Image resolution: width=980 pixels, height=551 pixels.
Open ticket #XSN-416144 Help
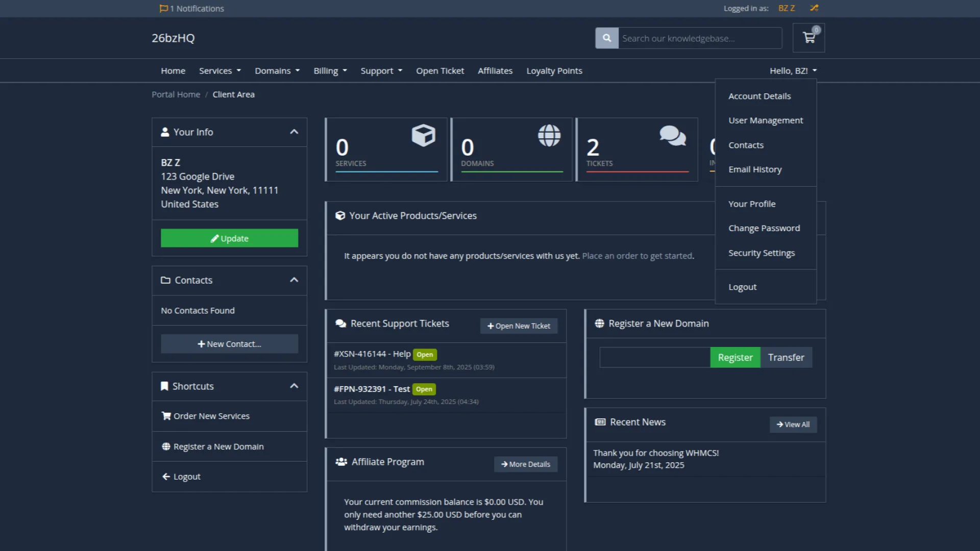click(x=372, y=354)
